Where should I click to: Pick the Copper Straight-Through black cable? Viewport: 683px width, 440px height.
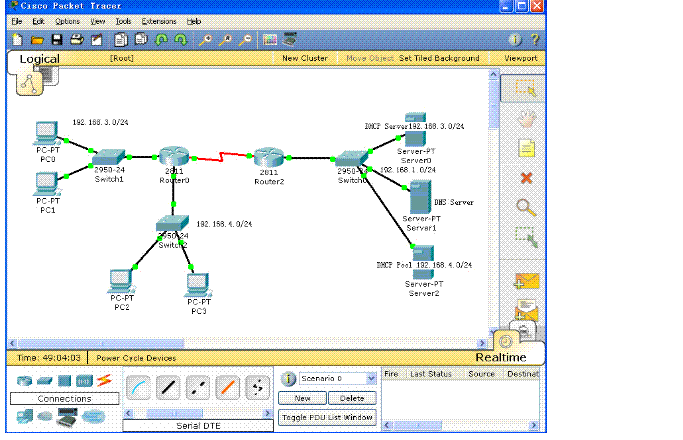[x=168, y=387]
